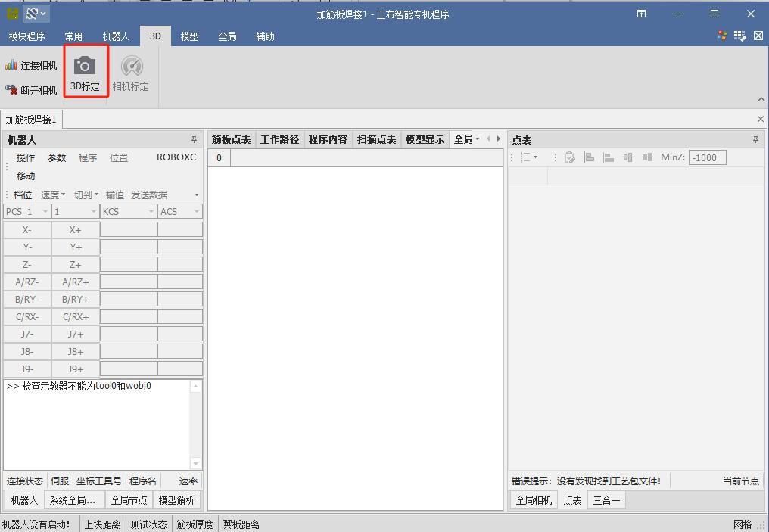Click the 3D标定 camera icon

click(x=85, y=65)
